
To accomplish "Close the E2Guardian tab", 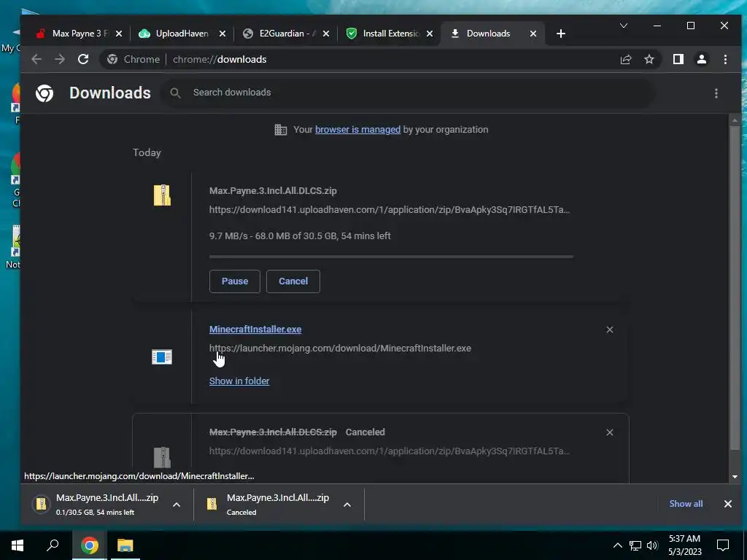I will coord(326,34).
